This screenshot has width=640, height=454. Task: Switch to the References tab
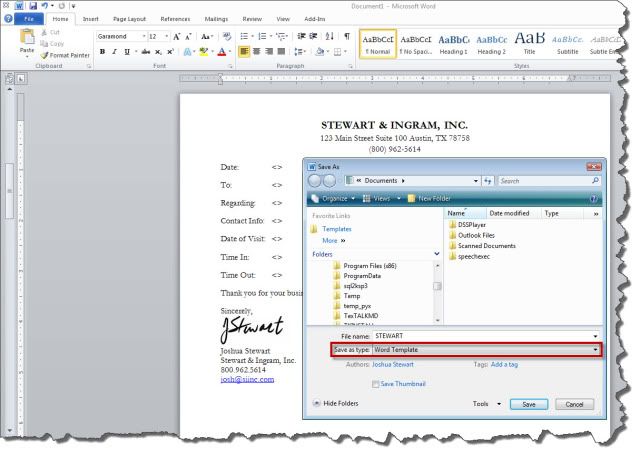(x=175, y=19)
